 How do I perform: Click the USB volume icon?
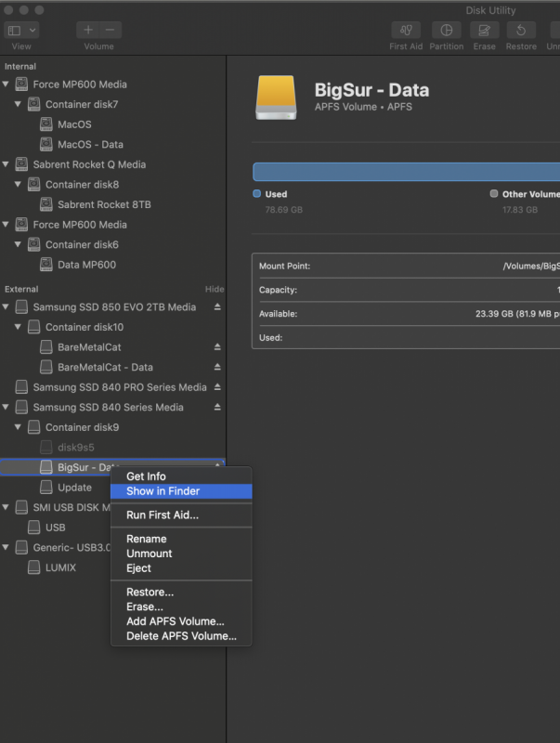33,527
